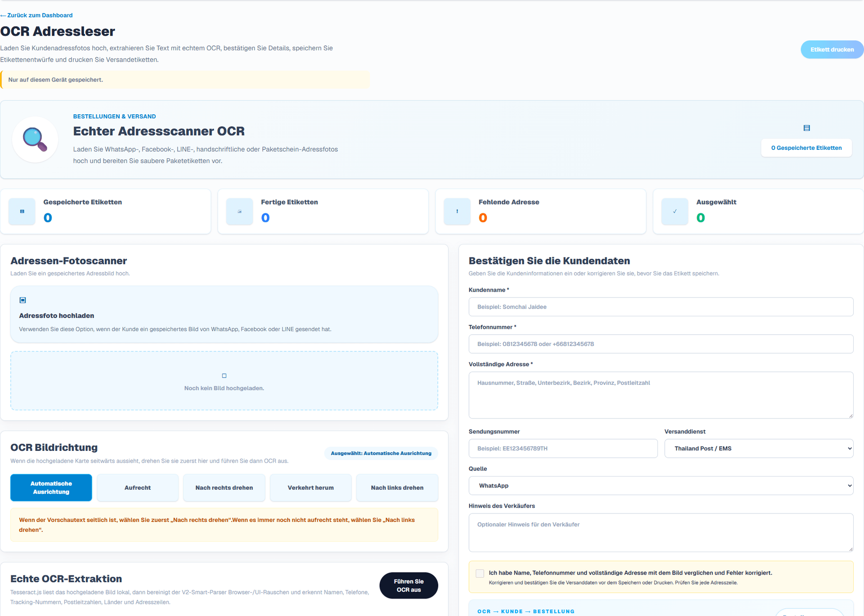Choose Verkehrt herum orientation
Viewport: 864px width, 616px height.
coord(310,488)
